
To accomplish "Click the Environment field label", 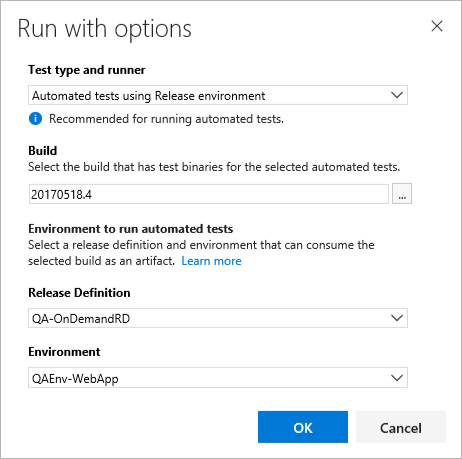I will click(64, 352).
